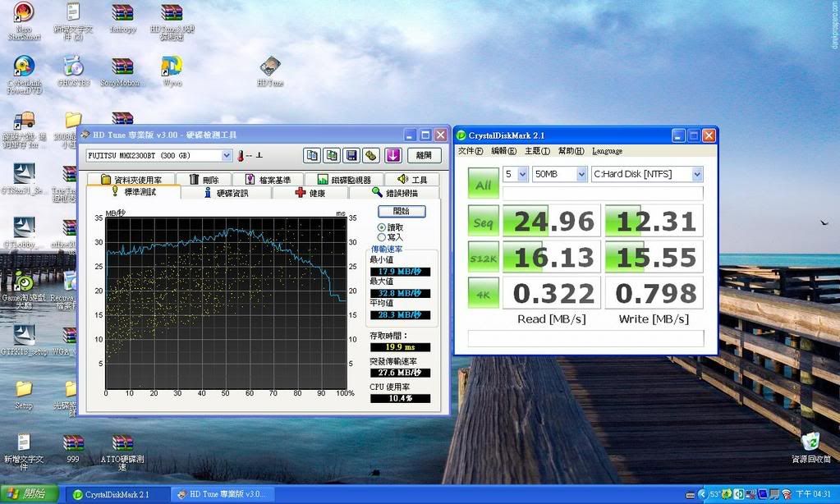The image size is (840, 504).
Task: Switch to the Health (健康) tab
Action: coord(310,193)
